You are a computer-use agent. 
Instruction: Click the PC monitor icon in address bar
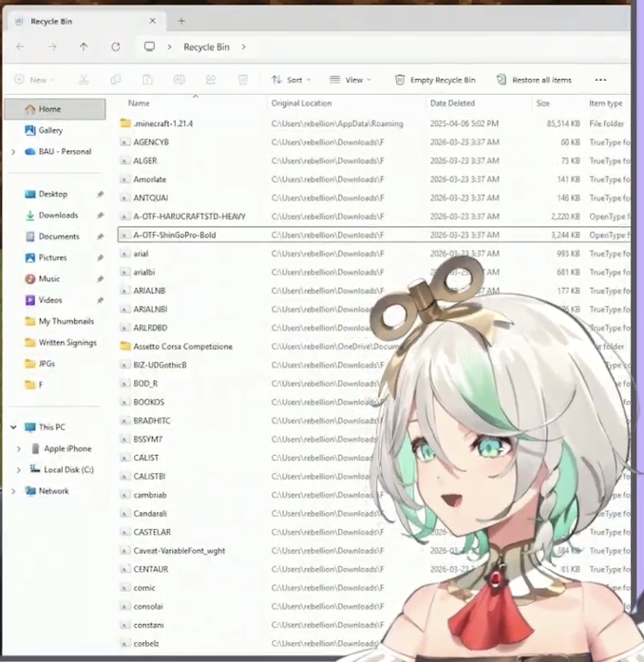pyautogui.click(x=149, y=47)
